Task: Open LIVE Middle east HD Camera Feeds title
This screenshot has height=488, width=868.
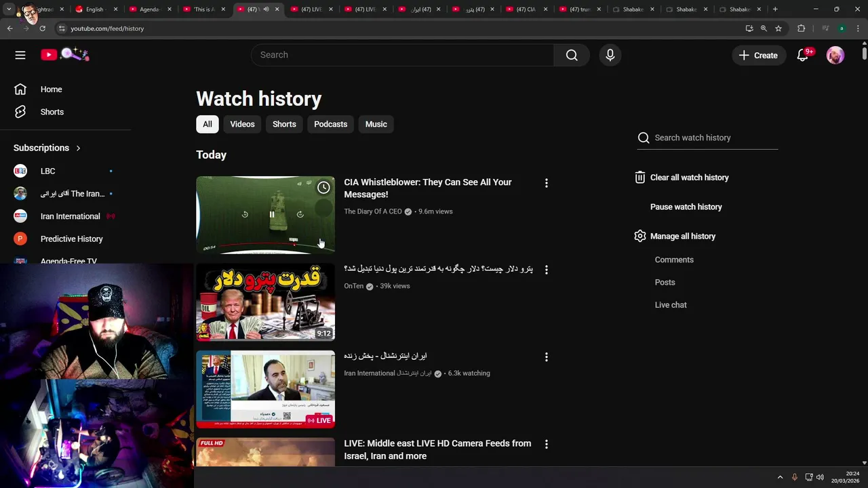Action: [437, 449]
